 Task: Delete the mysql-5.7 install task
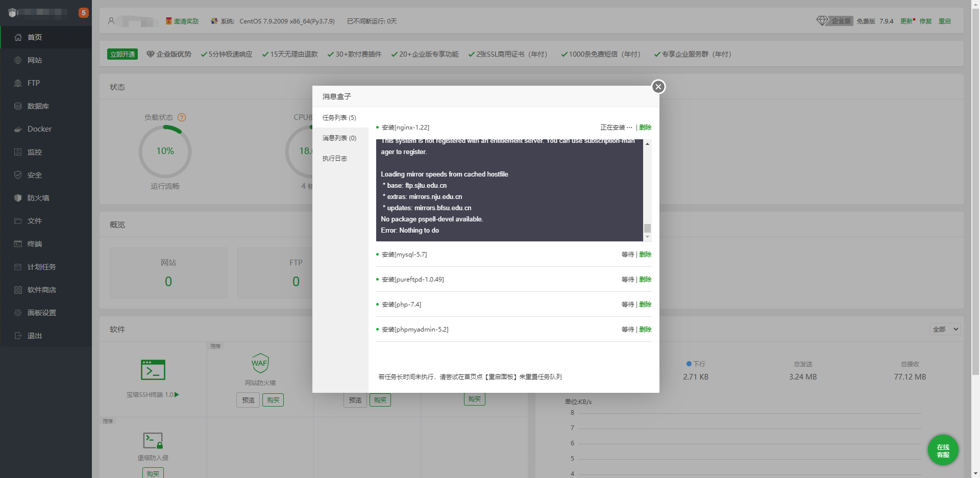pos(645,254)
